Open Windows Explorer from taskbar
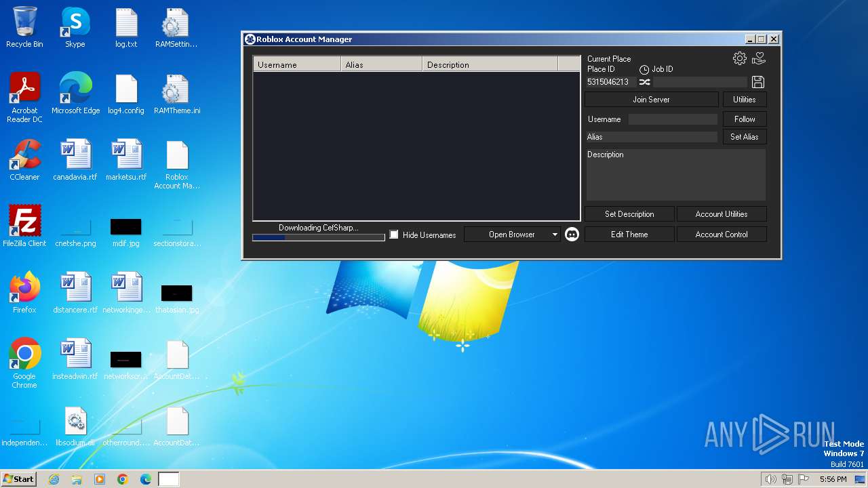868x488 pixels. [77, 479]
